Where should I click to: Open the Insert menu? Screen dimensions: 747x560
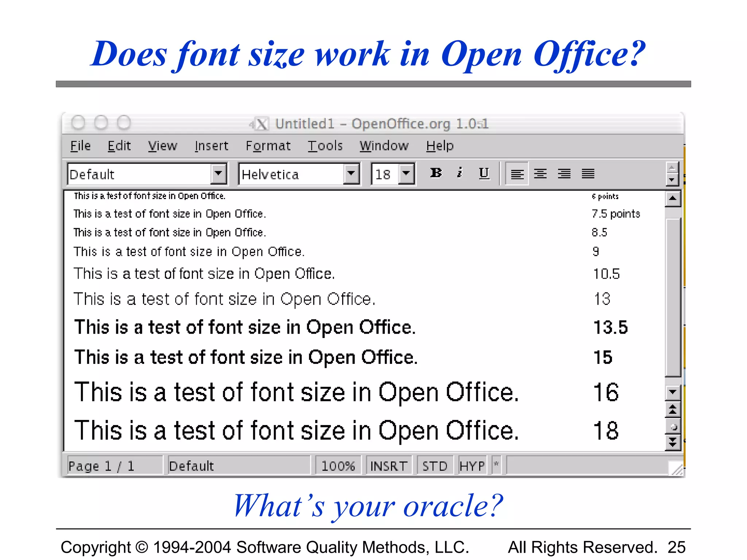(211, 146)
